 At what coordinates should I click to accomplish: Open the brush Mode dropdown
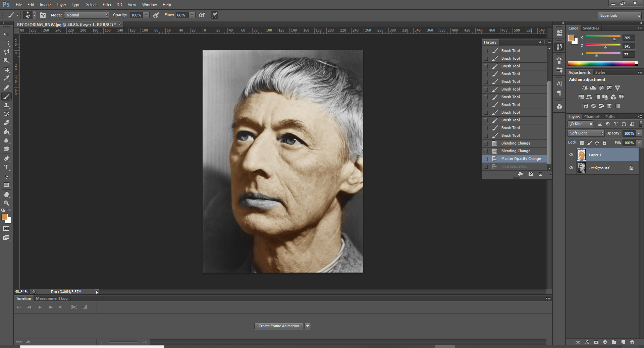tap(87, 15)
